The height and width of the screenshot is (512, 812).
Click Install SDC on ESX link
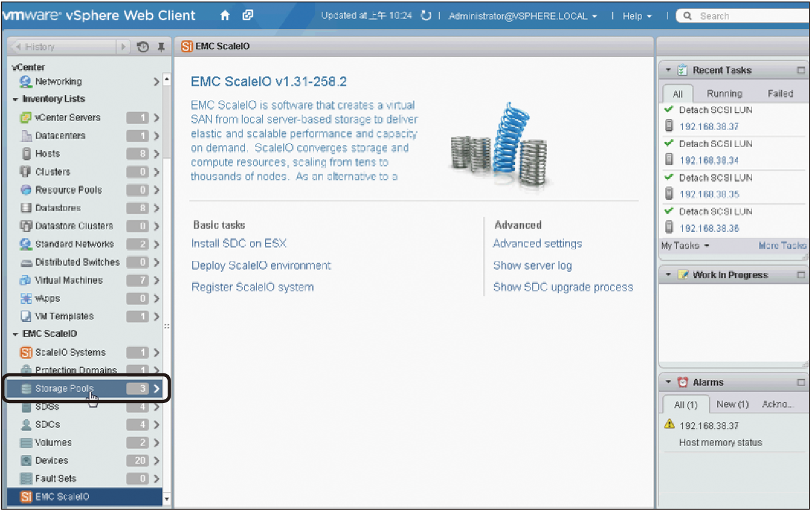[239, 243]
